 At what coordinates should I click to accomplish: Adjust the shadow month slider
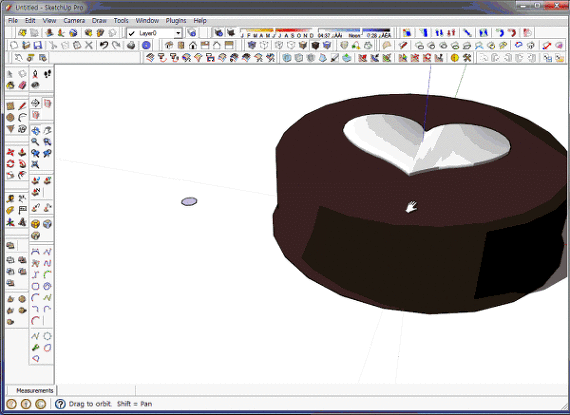coord(277,31)
